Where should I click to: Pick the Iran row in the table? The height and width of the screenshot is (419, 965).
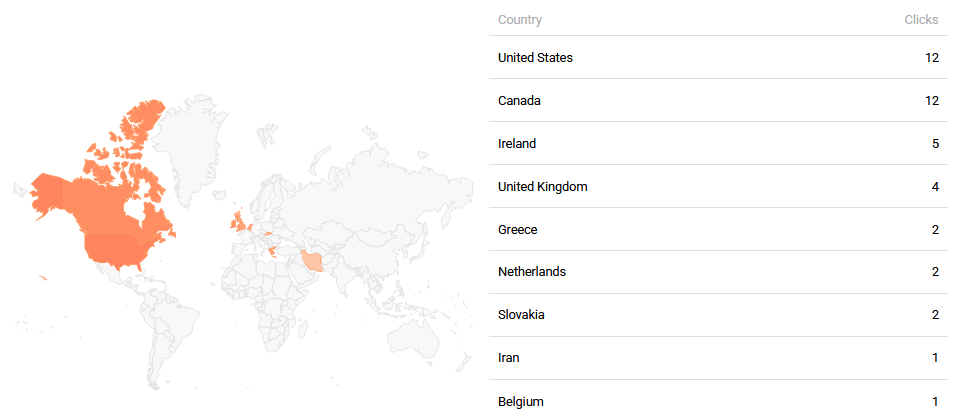(509, 358)
